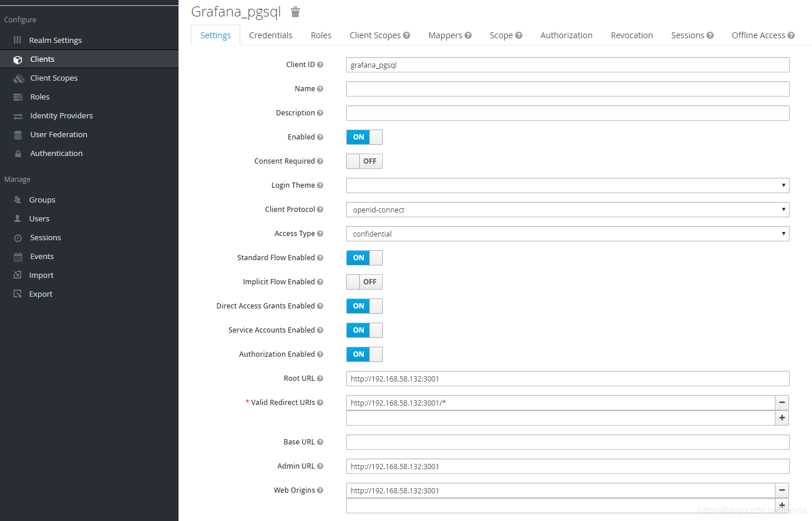Click help icon next to Client ID
This screenshot has height=521, width=812.
[320, 65]
